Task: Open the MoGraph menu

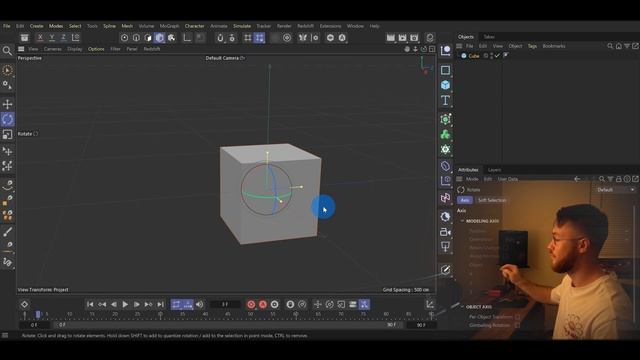Action: [x=169, y=26]
